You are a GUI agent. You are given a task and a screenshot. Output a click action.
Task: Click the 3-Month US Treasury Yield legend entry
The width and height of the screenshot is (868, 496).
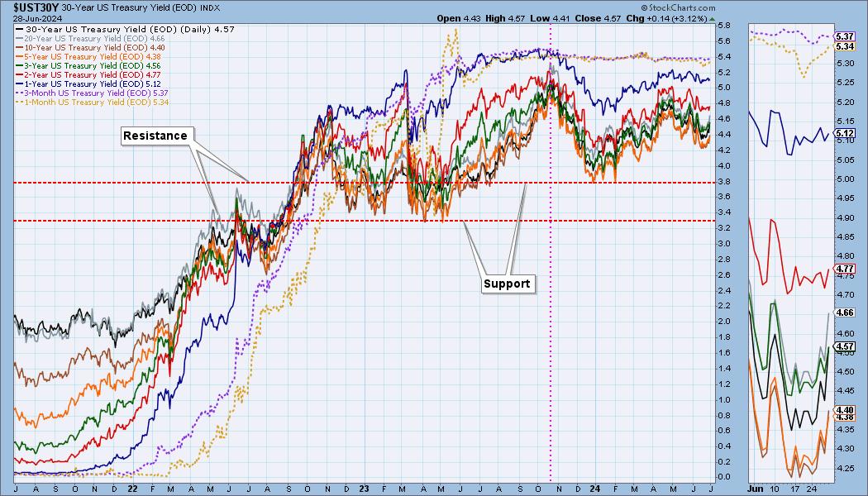pyautogui.click(x=97, y=93)
